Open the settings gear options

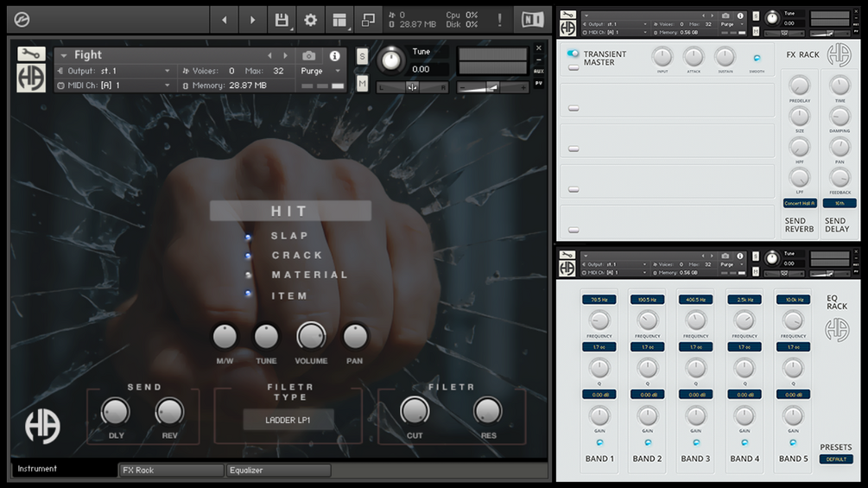(311, 20)
